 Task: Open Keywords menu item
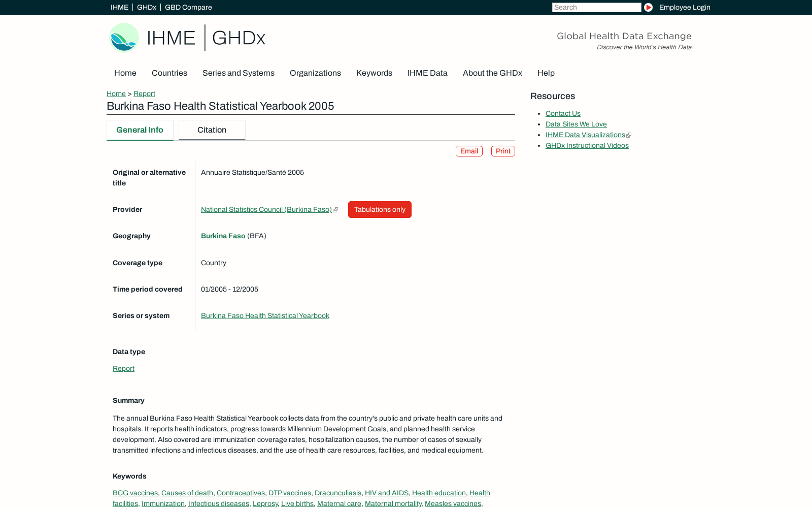point(374,73)
